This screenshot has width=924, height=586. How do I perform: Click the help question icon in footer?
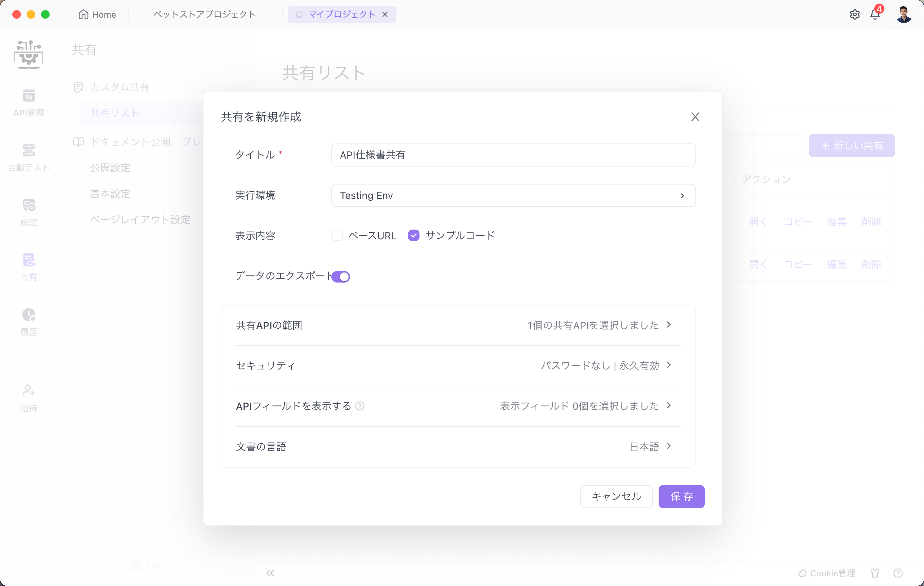point(897,573)
